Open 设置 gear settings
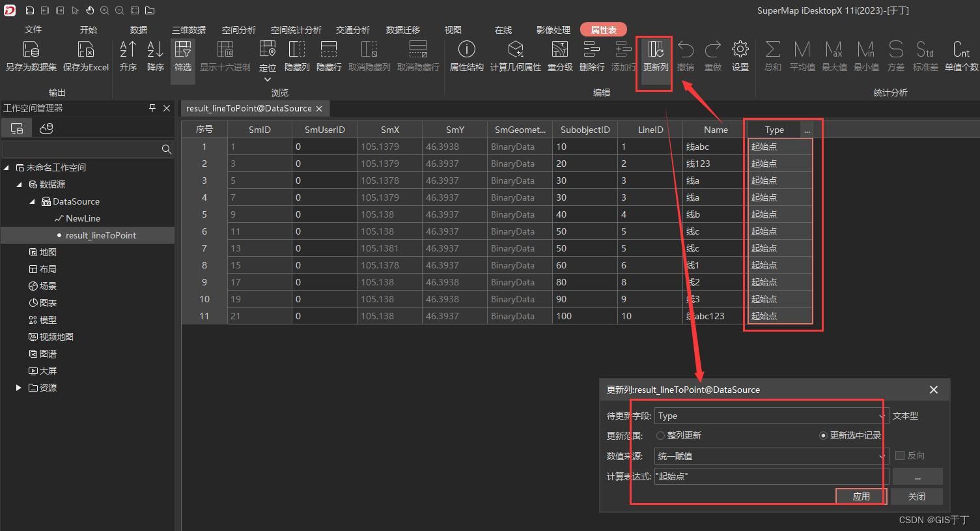The height and width of the screenshot is (531, 980). (740, 56)
